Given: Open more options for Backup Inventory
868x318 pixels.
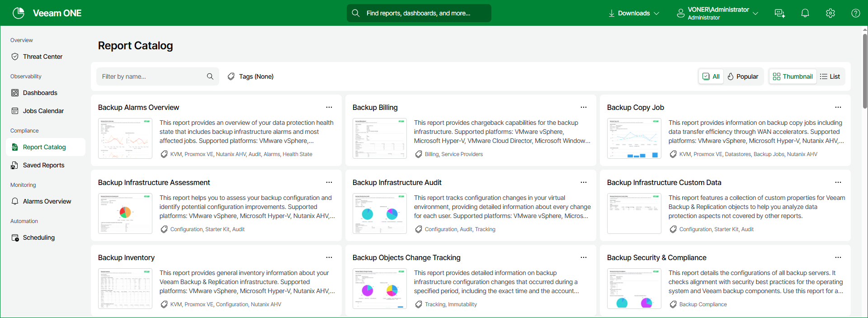Looking at the screenshot, I should 329,257.
